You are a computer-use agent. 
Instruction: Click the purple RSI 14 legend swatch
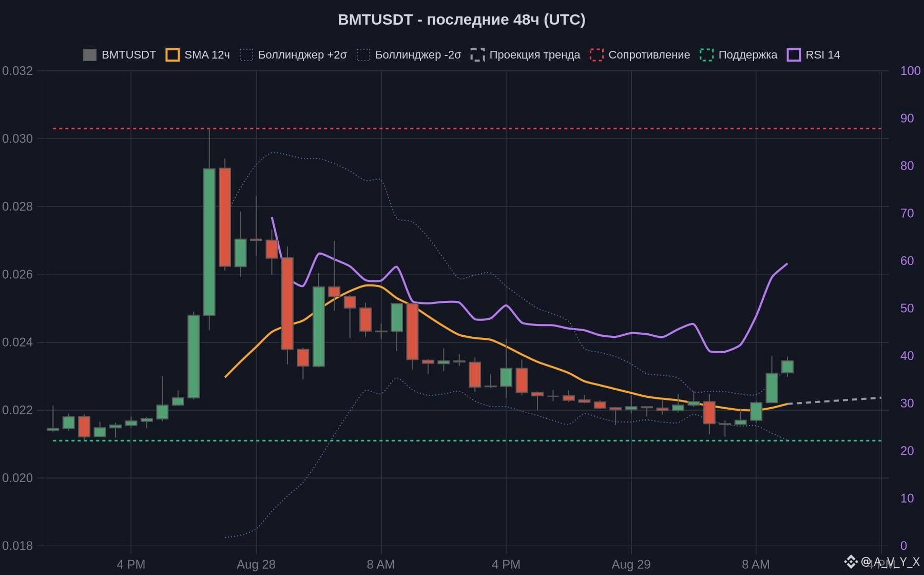point(794,55)
